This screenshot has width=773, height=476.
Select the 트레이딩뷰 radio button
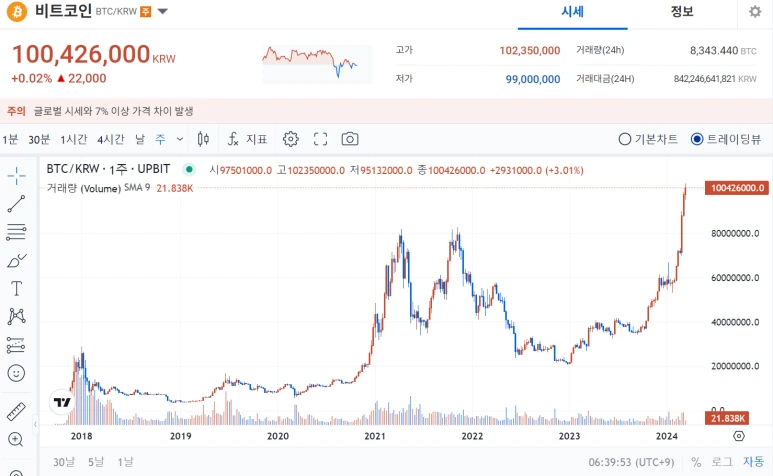(726, 139)
